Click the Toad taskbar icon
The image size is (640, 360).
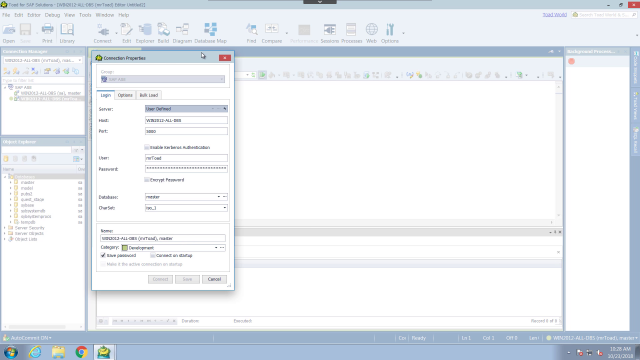pyautogui.click(x=104, y=352)
